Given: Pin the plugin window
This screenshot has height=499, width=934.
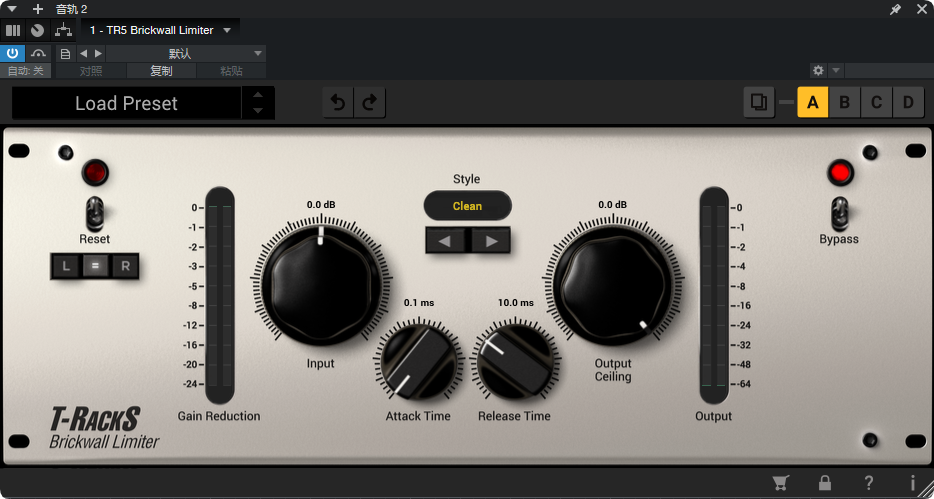Looking at the screenshot, I should pyautogui.click(x=895, y=10).
